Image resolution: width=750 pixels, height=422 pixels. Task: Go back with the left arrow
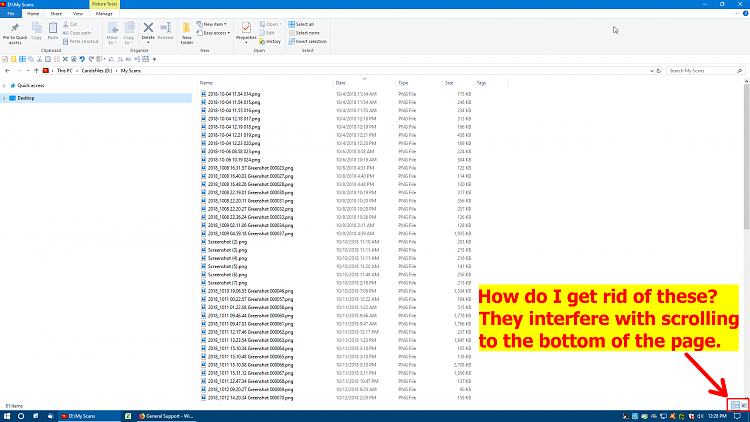pyautogui.click(x=7, y=71)
